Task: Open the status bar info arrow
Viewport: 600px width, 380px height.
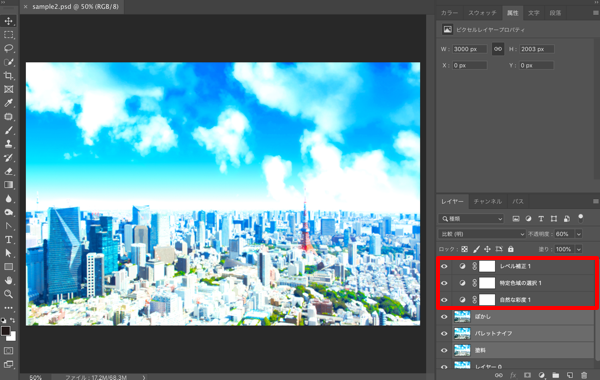Action: 143,377
